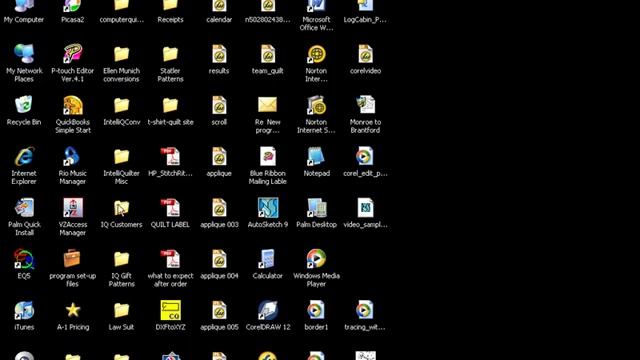Launch Palm Quick Install
The image size is (640, 360).
(x=24, y=208)
